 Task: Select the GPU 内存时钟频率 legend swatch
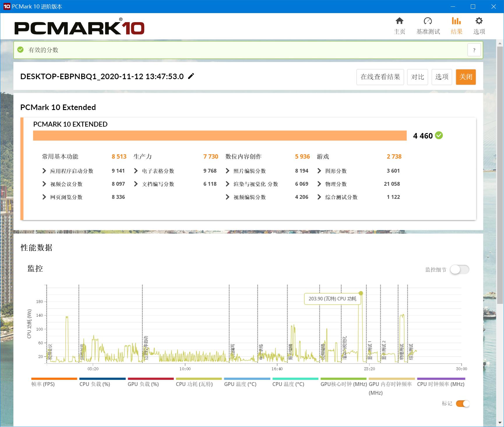click(x=392, y=379)
